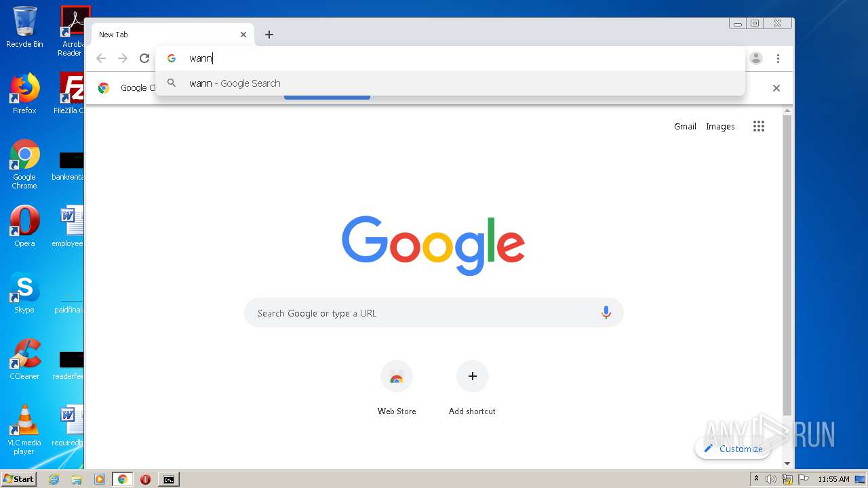Click the voice search microphone
The image size is (868, 488).
point(606,312)
